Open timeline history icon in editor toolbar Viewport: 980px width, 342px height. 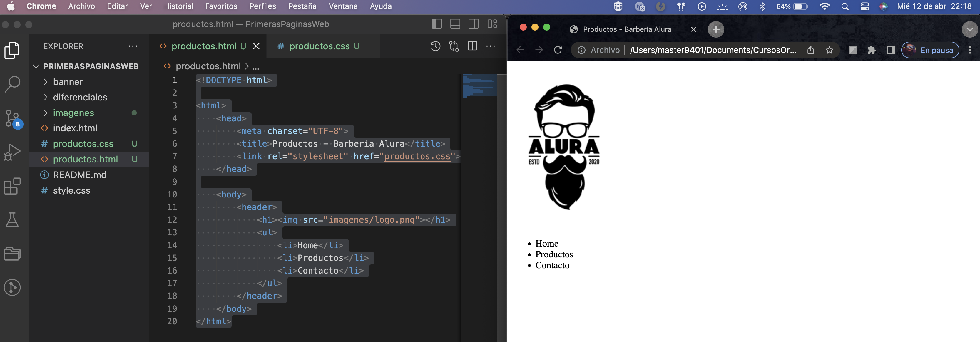tap(435, 46)
